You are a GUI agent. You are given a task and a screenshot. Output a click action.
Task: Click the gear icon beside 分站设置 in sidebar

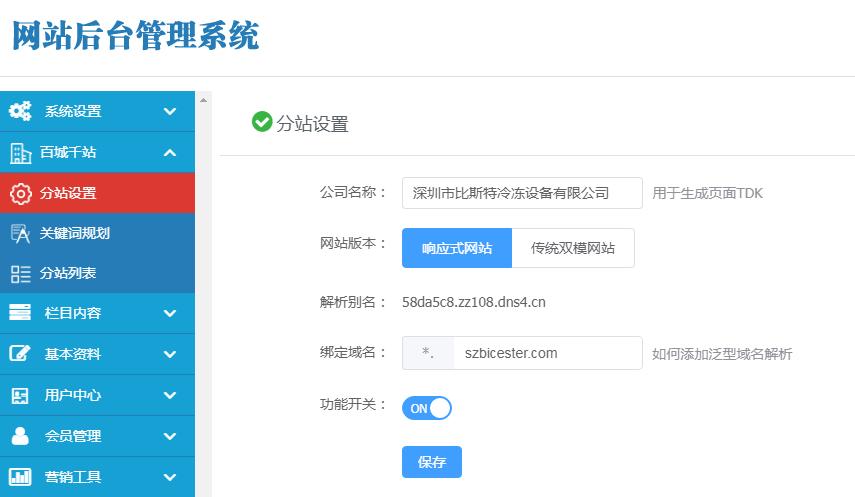click(21, 193)
